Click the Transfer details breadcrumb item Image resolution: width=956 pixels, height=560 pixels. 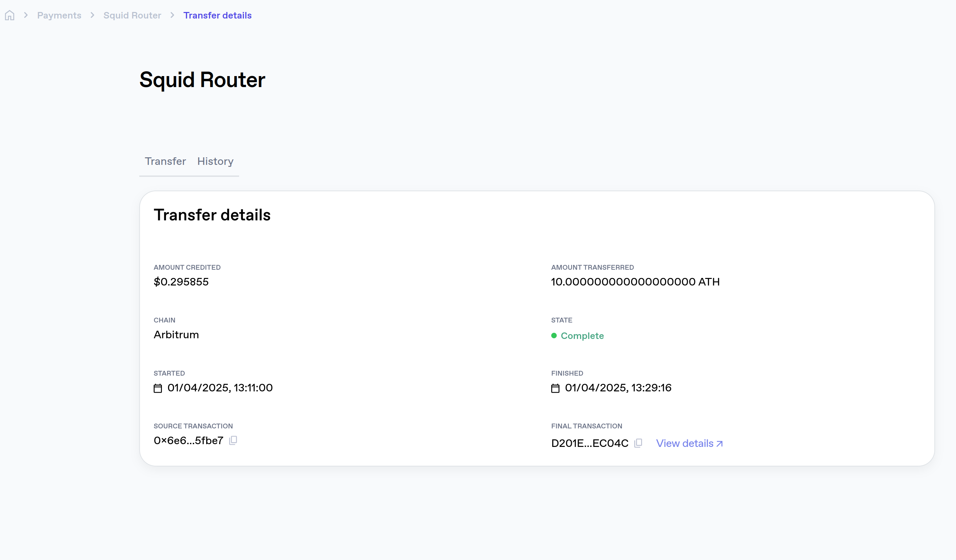pyautogui.click(x=217, y=15)
